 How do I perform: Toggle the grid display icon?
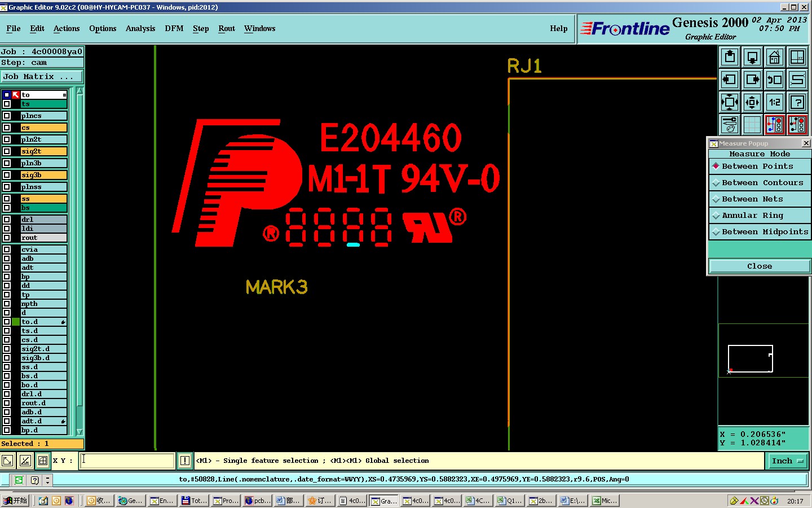point(752,125)
